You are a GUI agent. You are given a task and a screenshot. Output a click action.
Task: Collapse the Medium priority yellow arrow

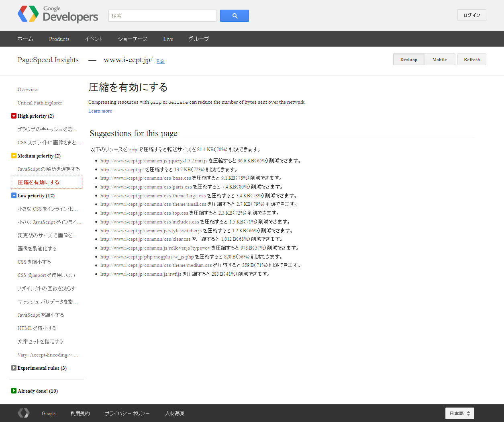point(14,156)
